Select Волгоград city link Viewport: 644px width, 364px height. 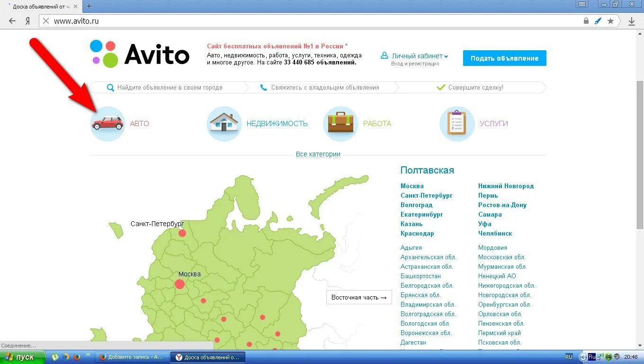click(417, 205)
